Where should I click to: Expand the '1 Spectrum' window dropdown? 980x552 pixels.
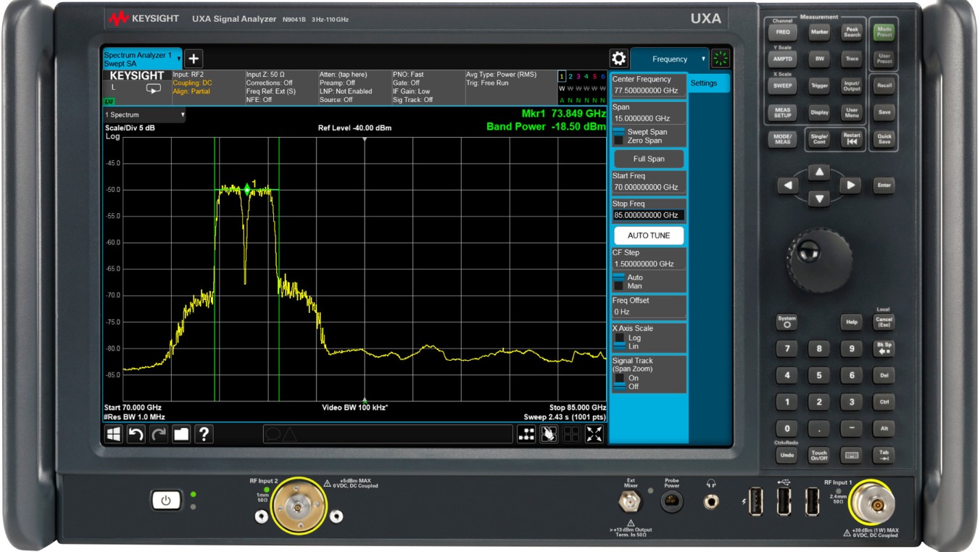[183, 115]
